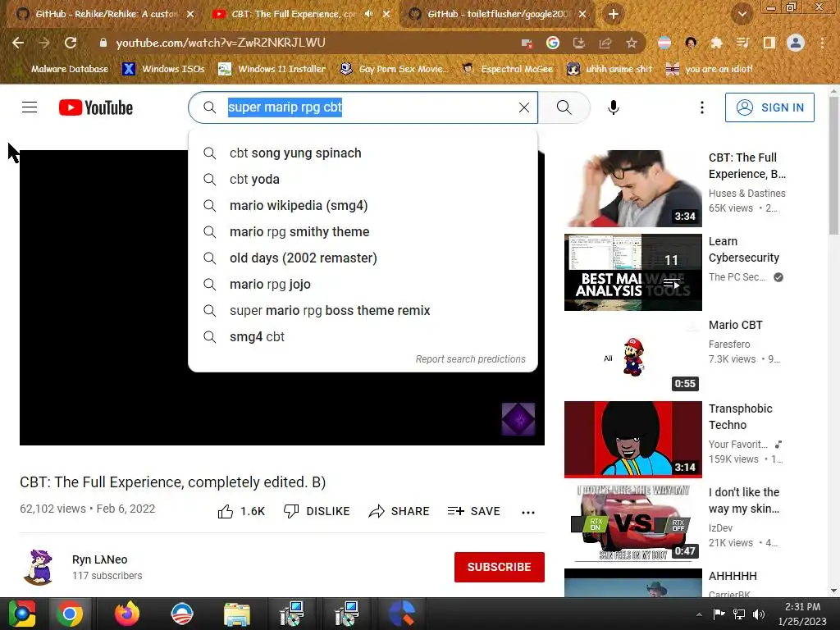This screenshot has height=630, width=840.
Task: Open YouTube settings three-dot menu
Action: (702, 107)
